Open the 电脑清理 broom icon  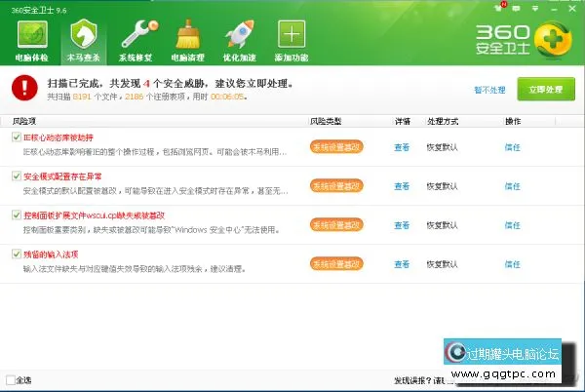[187, 41]
